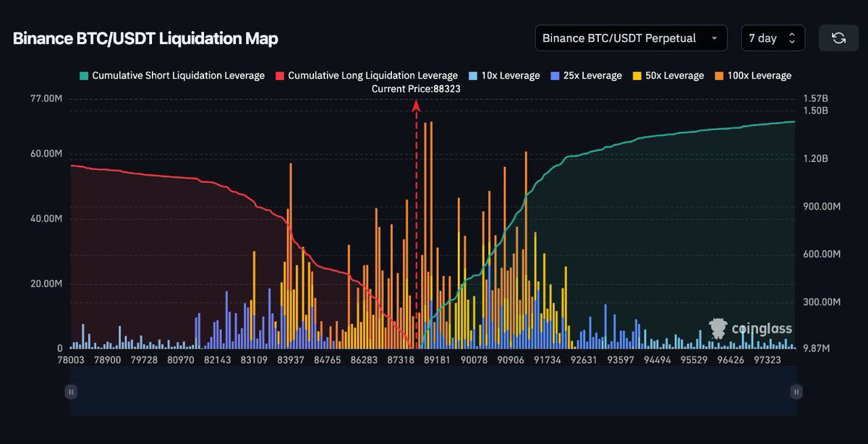
Task: Click the 300.00M right axis value
Action: (822, 302)
